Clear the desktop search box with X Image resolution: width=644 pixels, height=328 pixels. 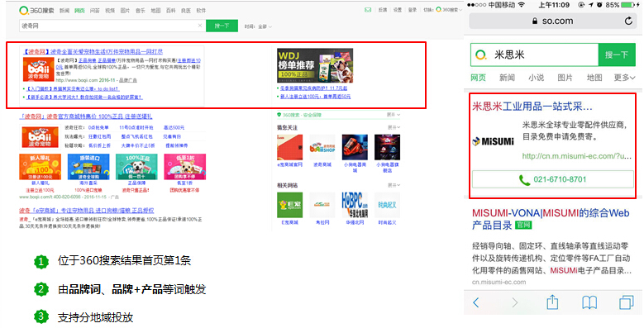pyautogui.click(x=200, y=26)
